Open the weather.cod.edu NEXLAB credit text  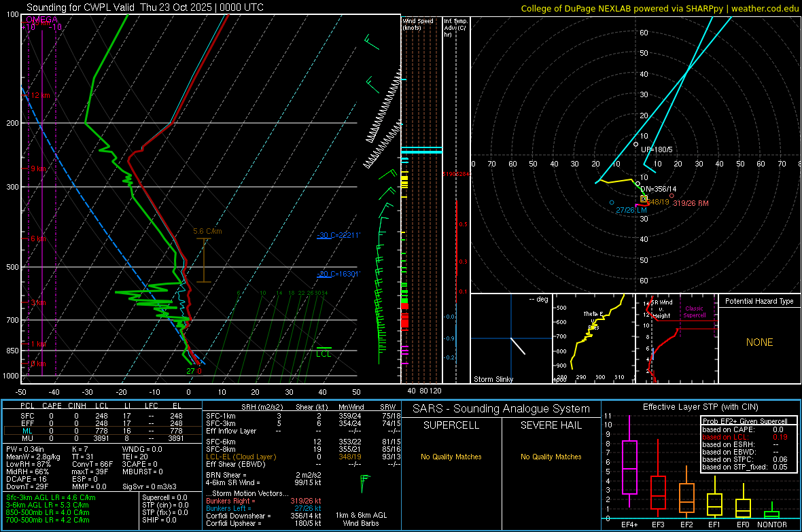click(659, 8)
